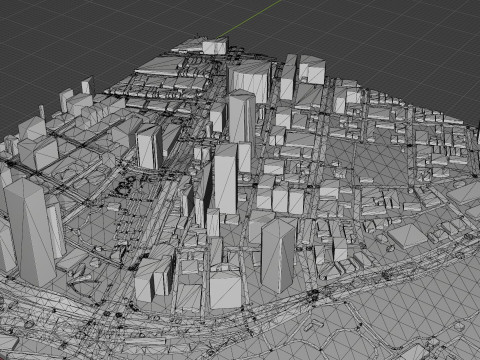The image size is (480, 360).
Task: Select the pointed-top tower beside the curved highway
Action: pyautogui.click(x=278, y=256)
